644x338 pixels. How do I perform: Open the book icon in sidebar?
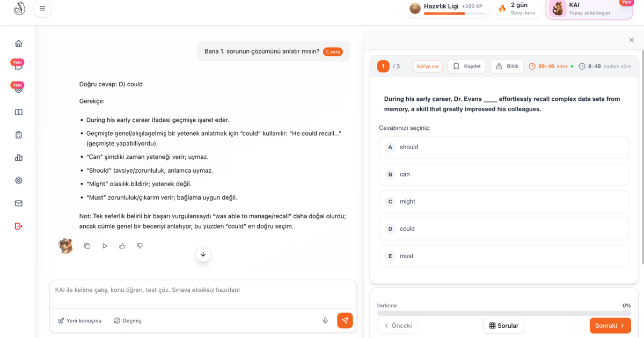[x=19, y=112]
